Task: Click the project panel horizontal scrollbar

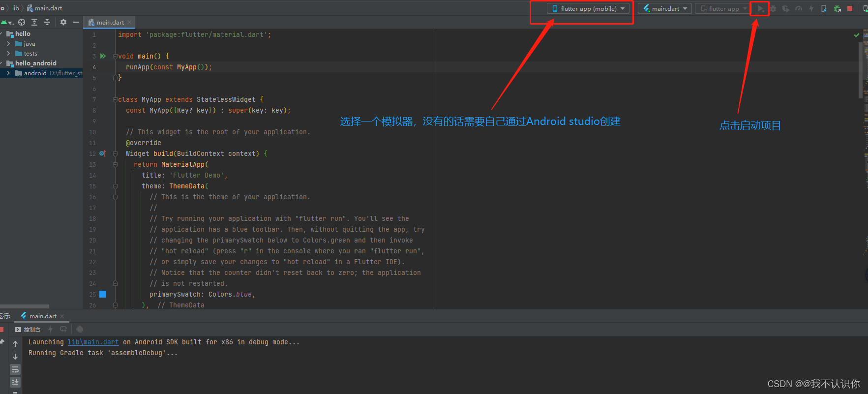Action: click(25, 306)
